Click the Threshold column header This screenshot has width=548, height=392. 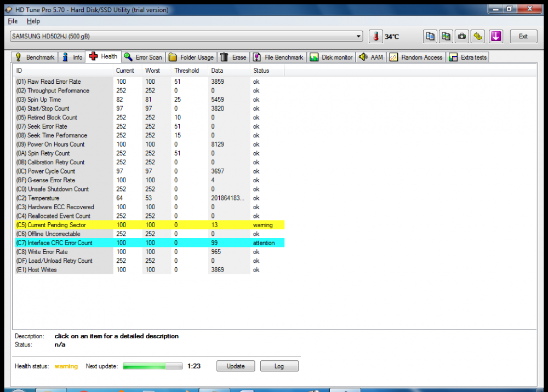point(186,71)
